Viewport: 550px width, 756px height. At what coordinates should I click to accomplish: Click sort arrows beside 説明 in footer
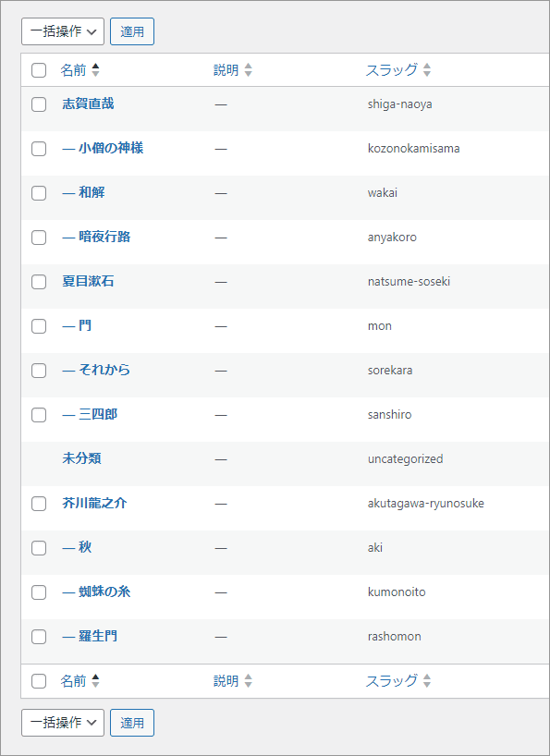249,681
